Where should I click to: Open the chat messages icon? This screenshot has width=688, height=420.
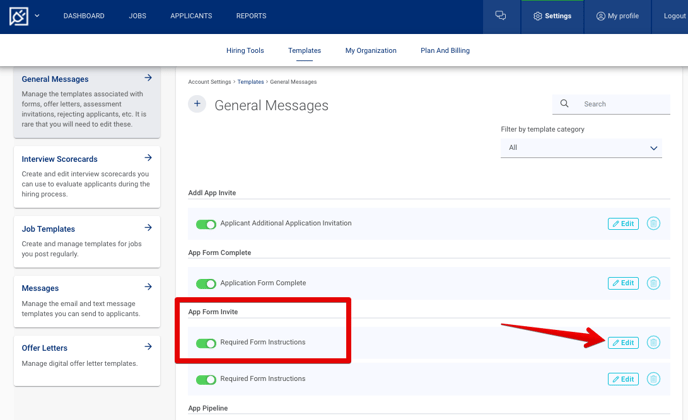pos(501,16)
